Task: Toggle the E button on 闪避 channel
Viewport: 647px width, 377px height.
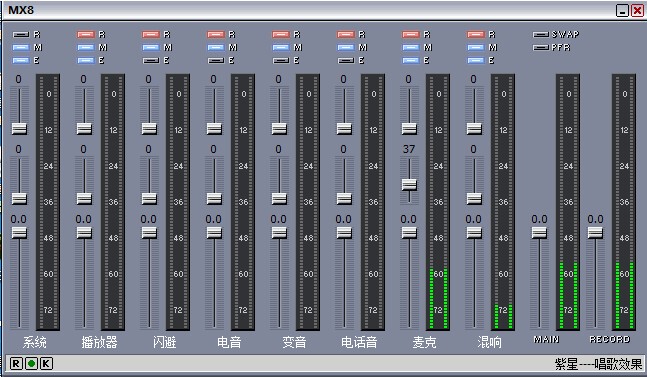Action: tap(151, 60)
